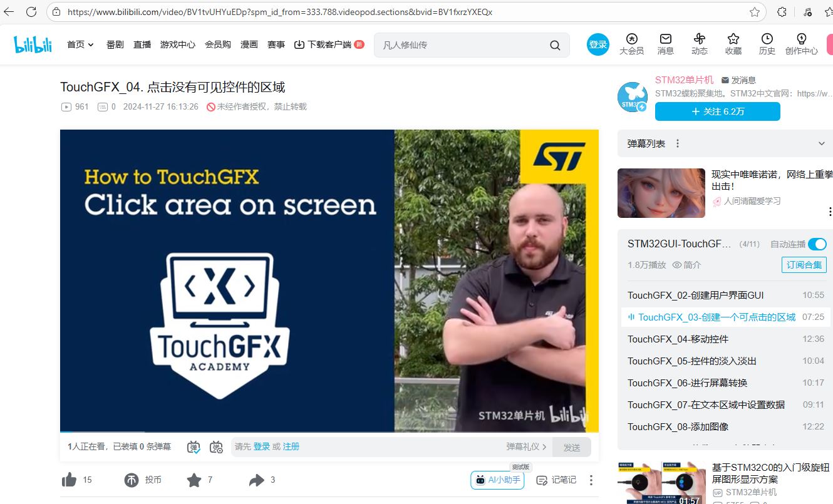This screenshot has width=833, height=504.
Task: Click the bilibili logo
Action: [33, 44]
